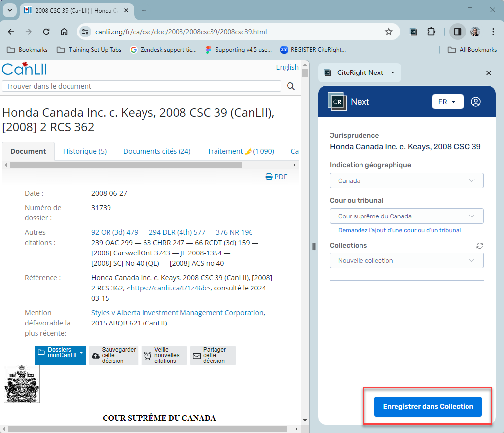504x433 pixels.
Task: Click the file number 31739
Action: 101,208
